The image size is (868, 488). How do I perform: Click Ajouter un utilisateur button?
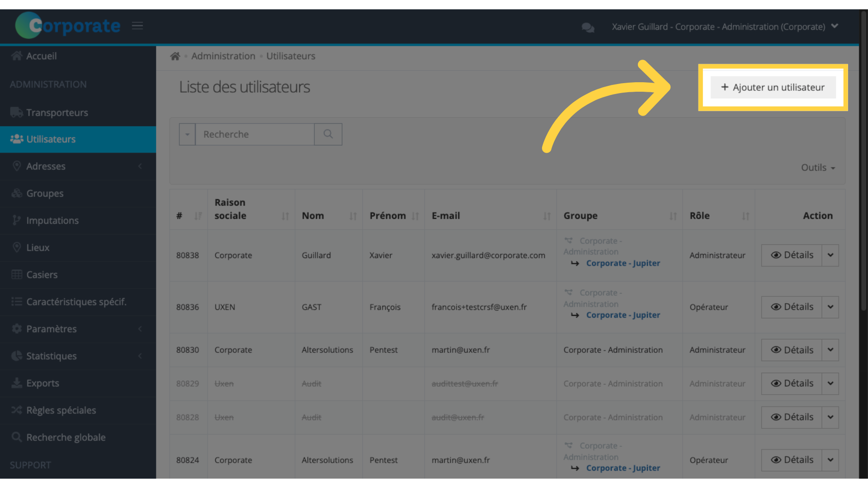pos(773,87)
